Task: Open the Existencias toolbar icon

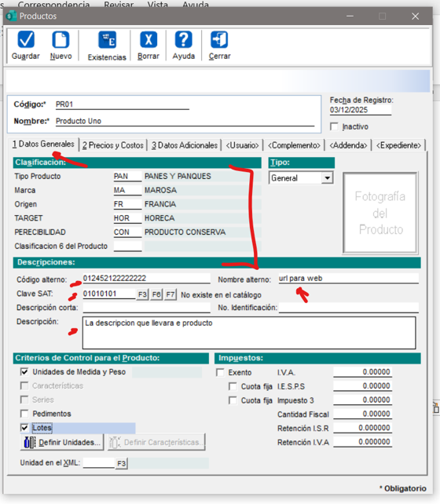Action: pos(107,40)
